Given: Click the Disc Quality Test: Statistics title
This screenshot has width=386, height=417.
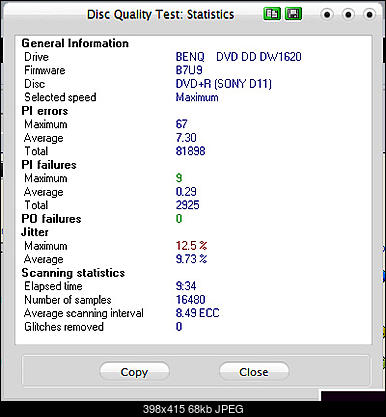Looking at the screenshot, I should click(x=161, y=14).
